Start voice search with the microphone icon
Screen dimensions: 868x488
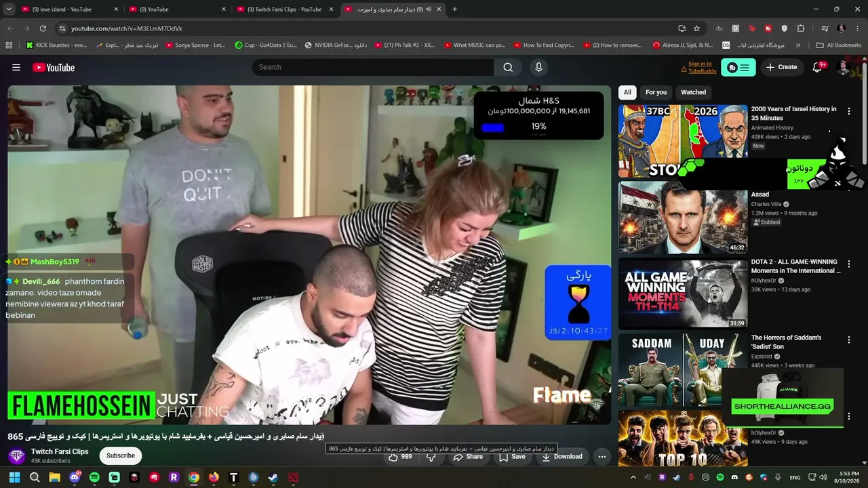click(538, 67)
